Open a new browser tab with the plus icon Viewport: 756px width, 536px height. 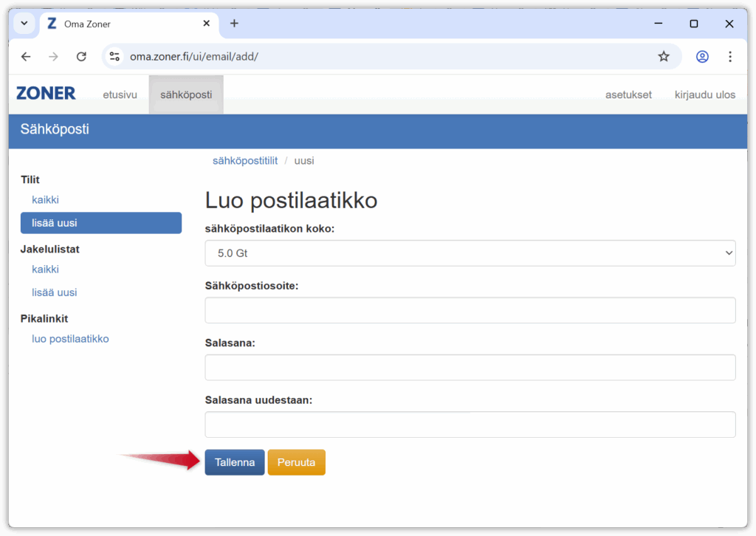point(234,24)
